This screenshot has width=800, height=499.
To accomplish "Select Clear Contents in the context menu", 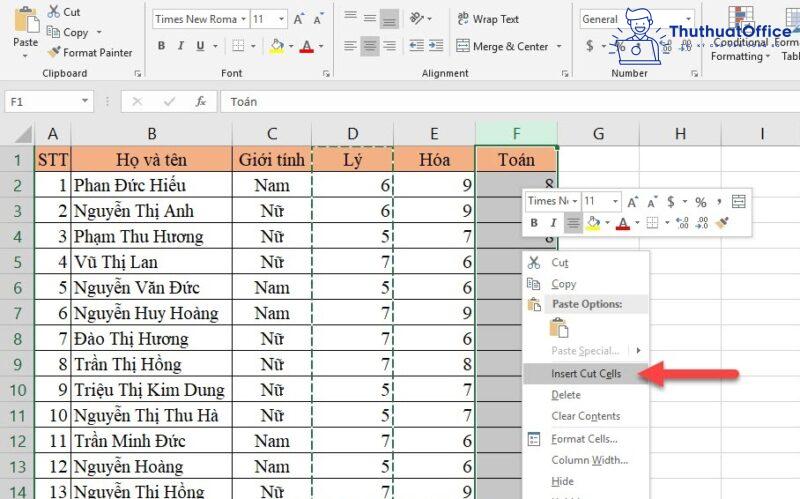I will click(586, 416).
